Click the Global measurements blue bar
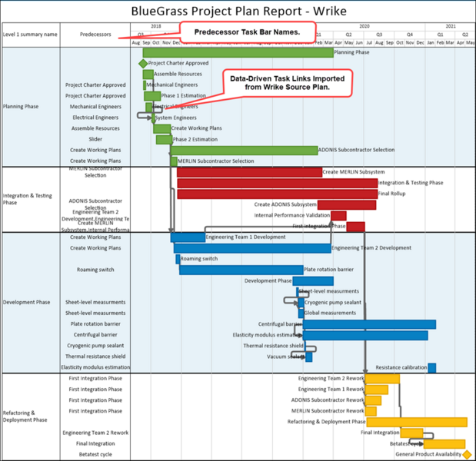 [x=301, y=313]
